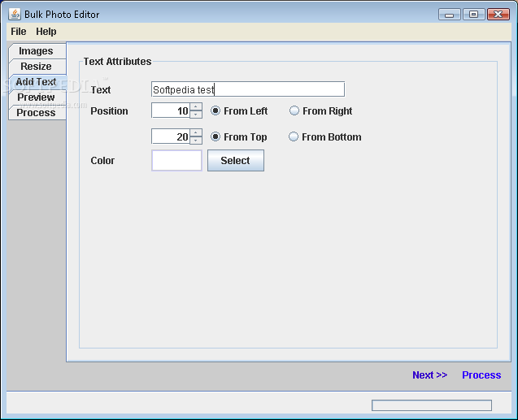Click the blue Process link at bottom
This screenshot has height=420, width=518.
click(x=481, y=375)
